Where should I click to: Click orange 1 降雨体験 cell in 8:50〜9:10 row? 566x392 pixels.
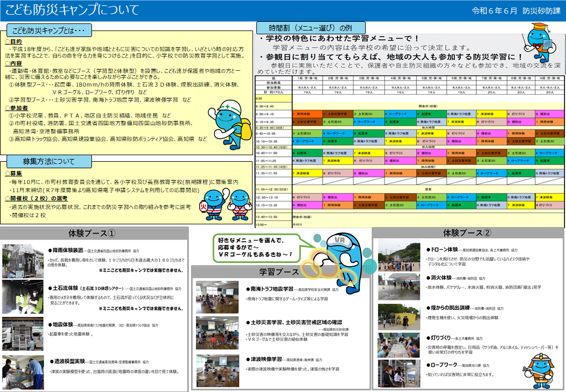307,114
